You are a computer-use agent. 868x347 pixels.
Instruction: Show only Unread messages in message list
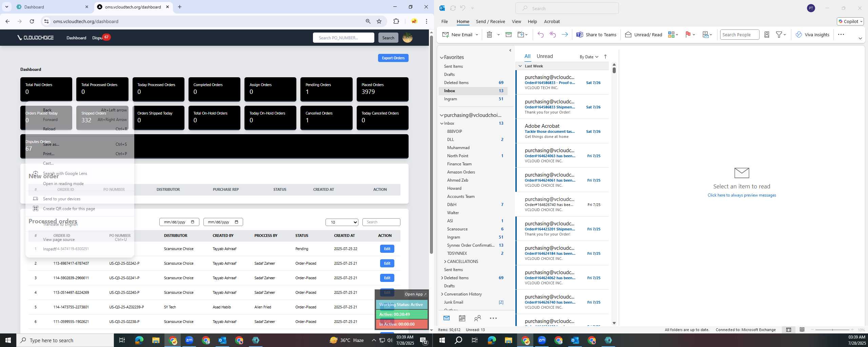(545, 56)
